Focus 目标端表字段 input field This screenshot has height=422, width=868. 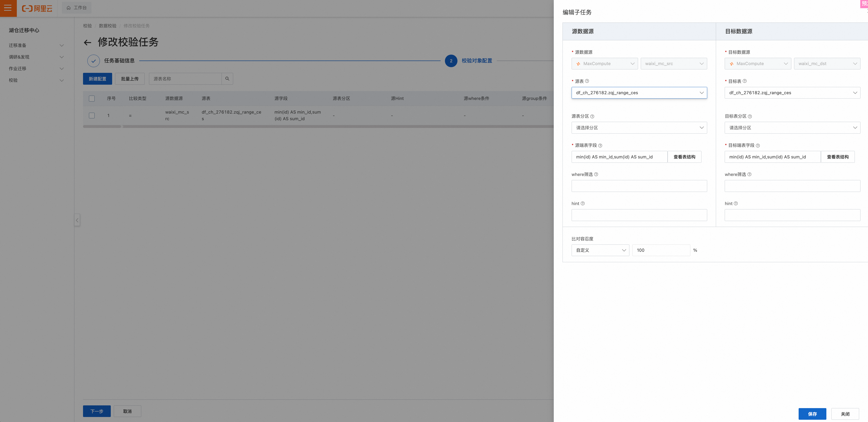(773, 157)
